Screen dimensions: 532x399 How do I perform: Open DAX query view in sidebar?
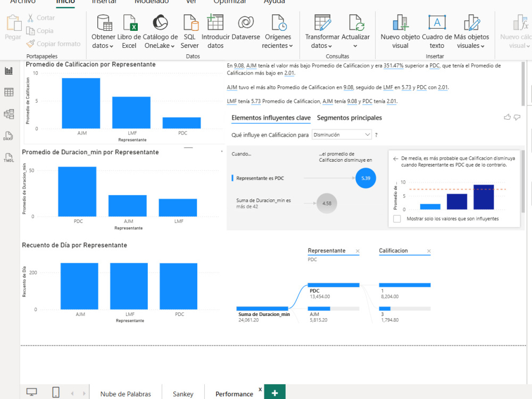[x=8, y=136]
